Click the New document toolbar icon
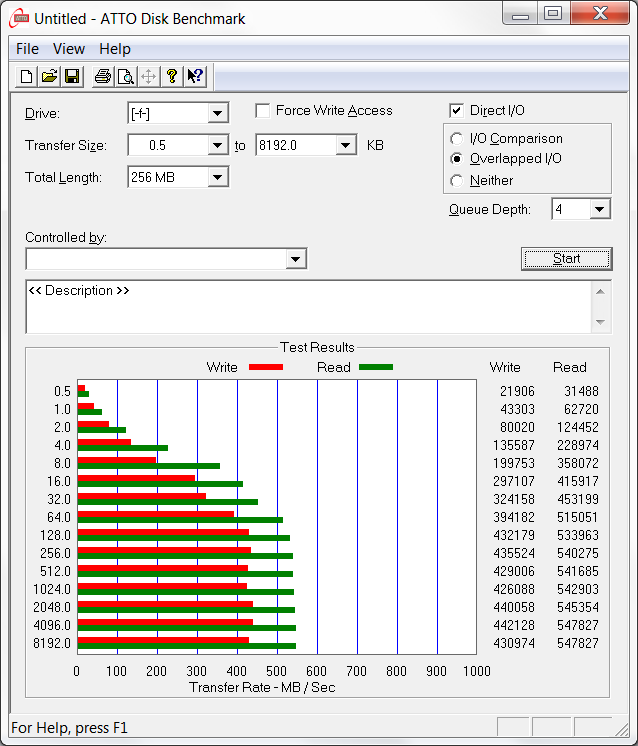The height and width of the screenshot is (746, 638). click(27, 77)
